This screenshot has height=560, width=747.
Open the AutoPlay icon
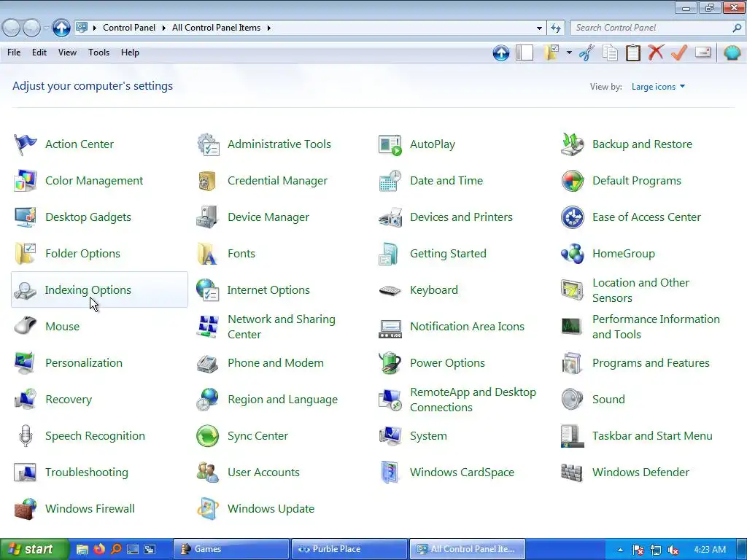click(390, 144)
